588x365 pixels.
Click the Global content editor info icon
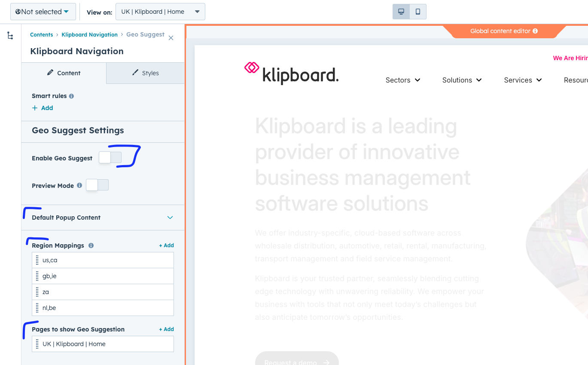pyautogui.click(x=535, y=31)
